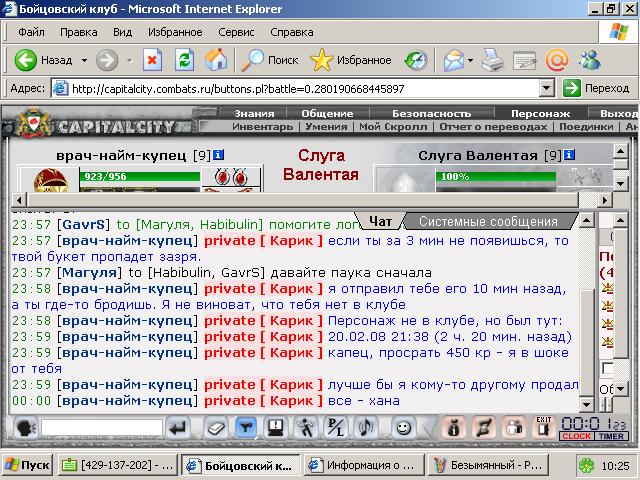640x480 pixels.
Task: Click the eraser clear-chat icon
Action: 215,428
